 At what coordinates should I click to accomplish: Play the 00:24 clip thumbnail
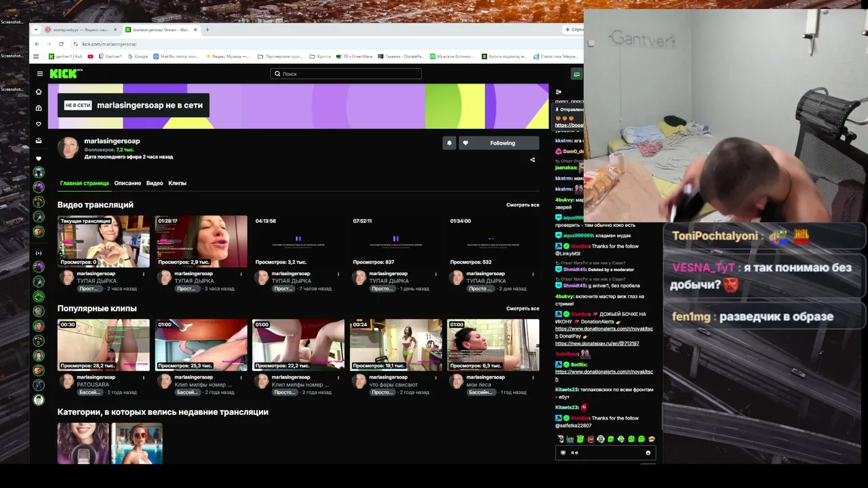click(396, 345)
